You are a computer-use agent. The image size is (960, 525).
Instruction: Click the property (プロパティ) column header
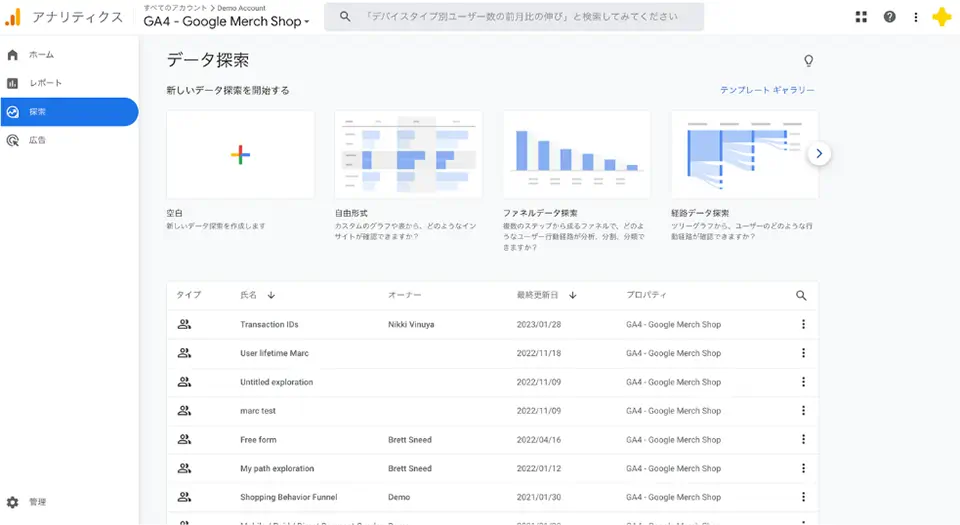coord(646,295)
